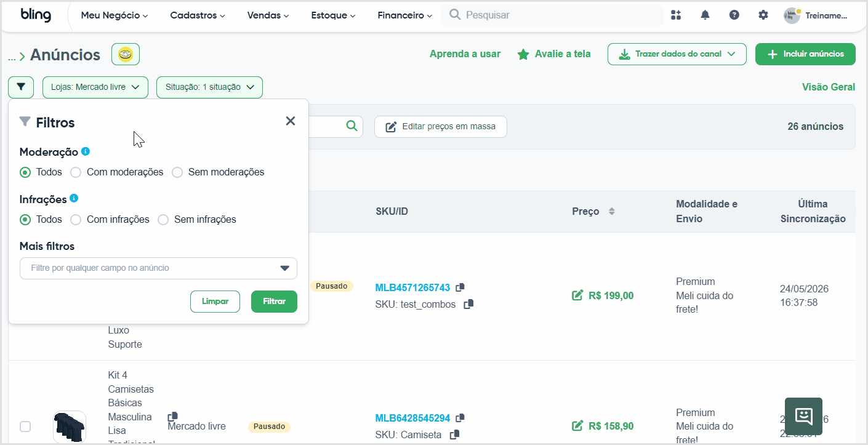Click Kit 4 Camisetas product thumbnail

(x=70, y=427)
